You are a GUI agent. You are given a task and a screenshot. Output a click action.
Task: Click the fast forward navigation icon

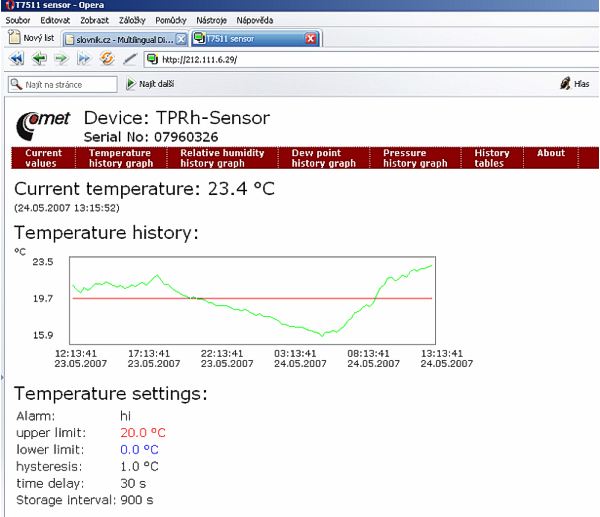[x=83, y=60]
